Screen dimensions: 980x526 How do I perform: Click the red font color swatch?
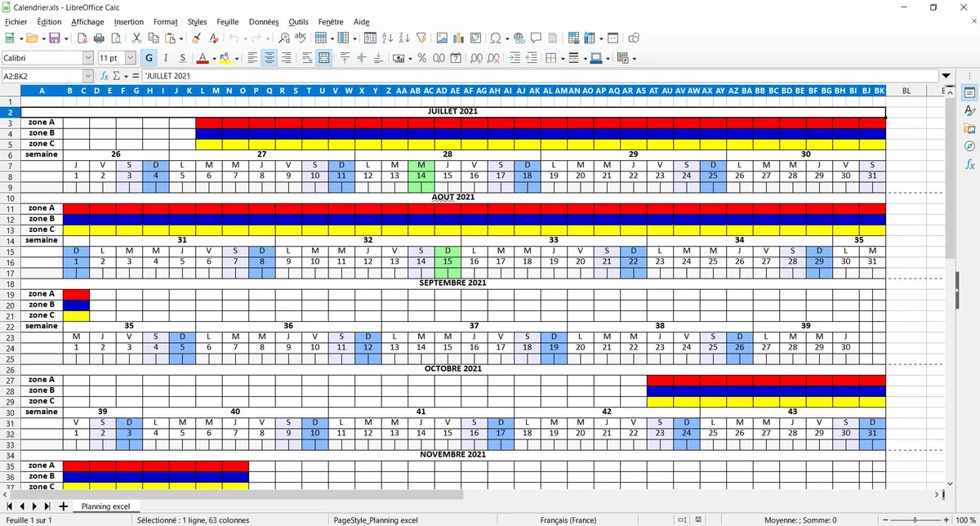pos(203,58)
